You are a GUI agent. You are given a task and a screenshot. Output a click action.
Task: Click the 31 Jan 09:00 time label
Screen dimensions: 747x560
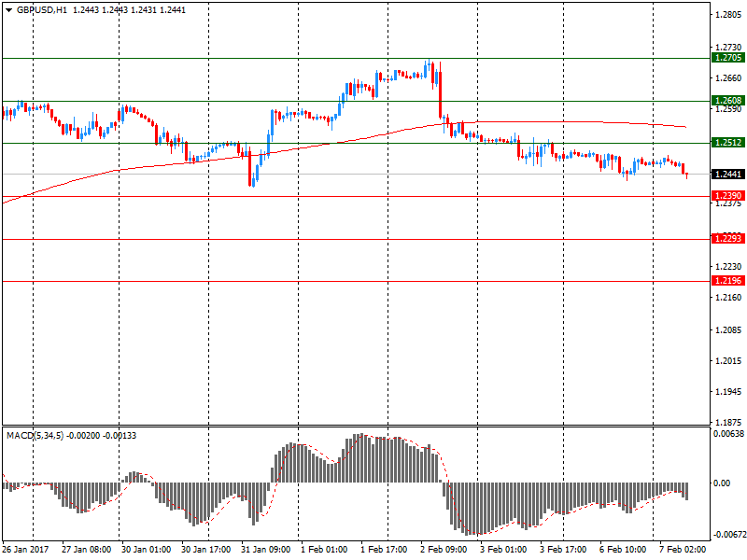(265, 550)
